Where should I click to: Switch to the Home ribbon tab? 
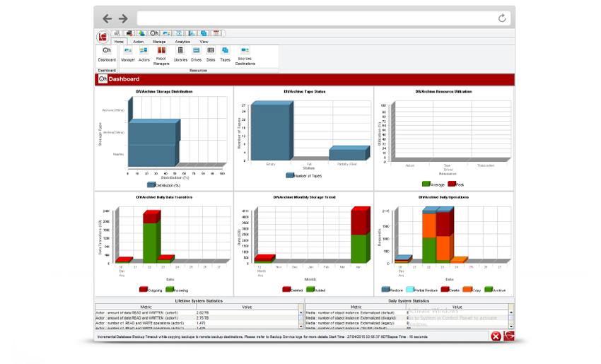pos(119,42)
